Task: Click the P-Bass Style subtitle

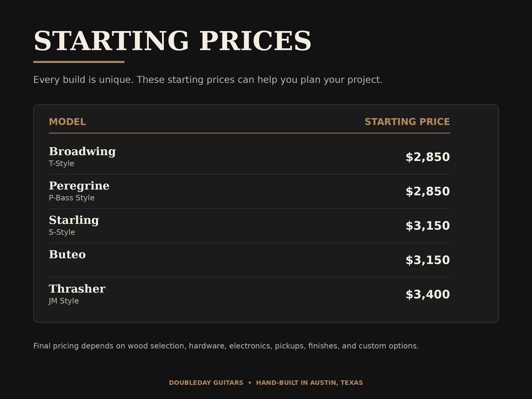Action: (x=71, y=198)
